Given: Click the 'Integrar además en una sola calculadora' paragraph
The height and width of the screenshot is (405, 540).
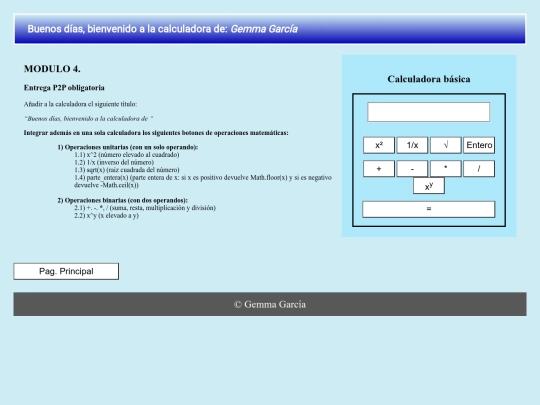Looking at the screenshot, I should click(156, 133).
